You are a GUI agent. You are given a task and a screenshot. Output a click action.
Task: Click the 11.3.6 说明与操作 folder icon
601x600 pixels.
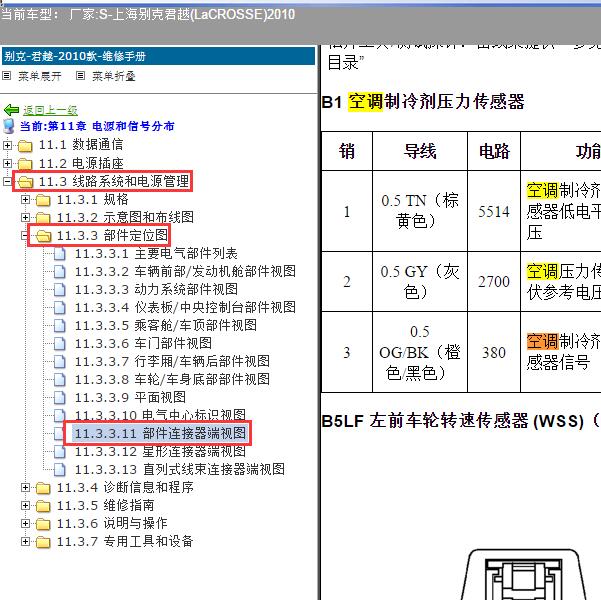[x=43, y=524]
